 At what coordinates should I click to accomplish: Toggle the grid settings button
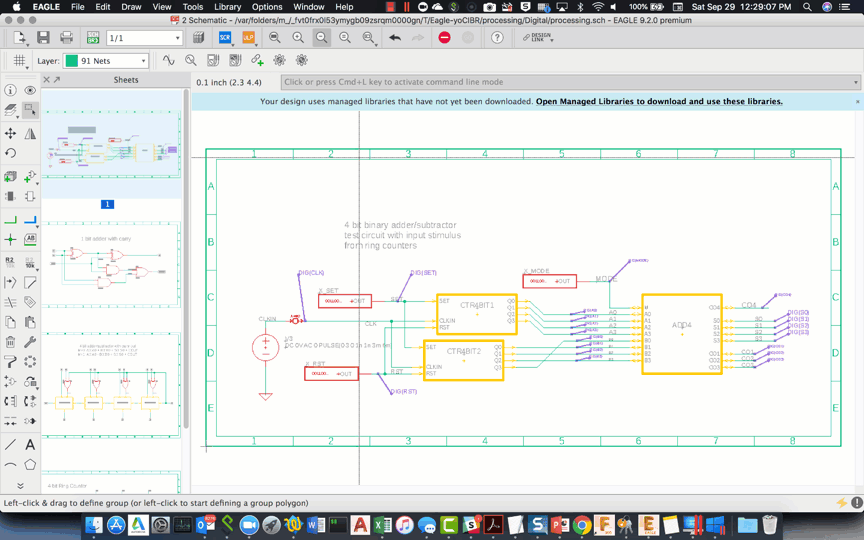click(x=19, y=61)
